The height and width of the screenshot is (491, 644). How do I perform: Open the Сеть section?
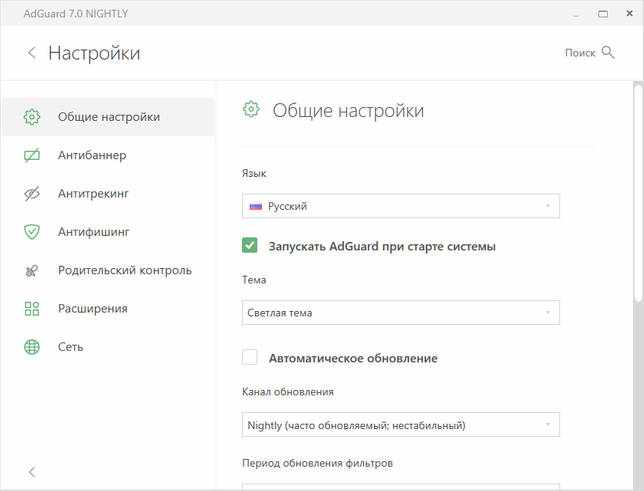[108, 347]
